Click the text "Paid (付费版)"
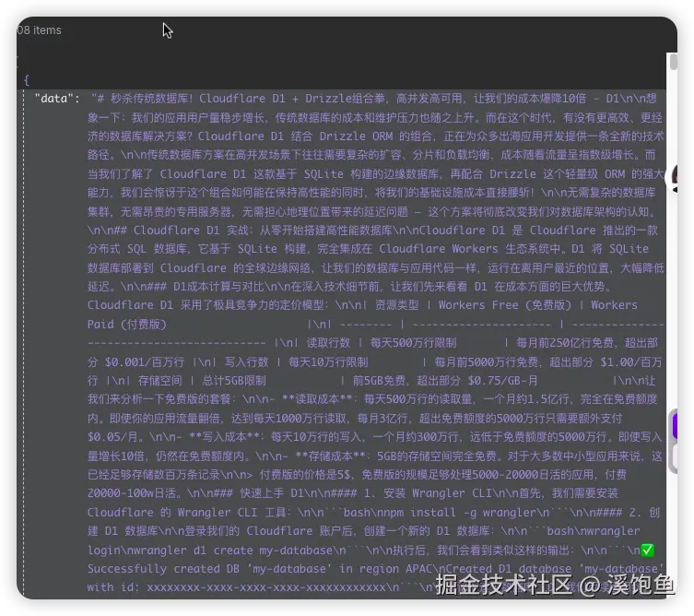694x616 pixels. point(127,325)
